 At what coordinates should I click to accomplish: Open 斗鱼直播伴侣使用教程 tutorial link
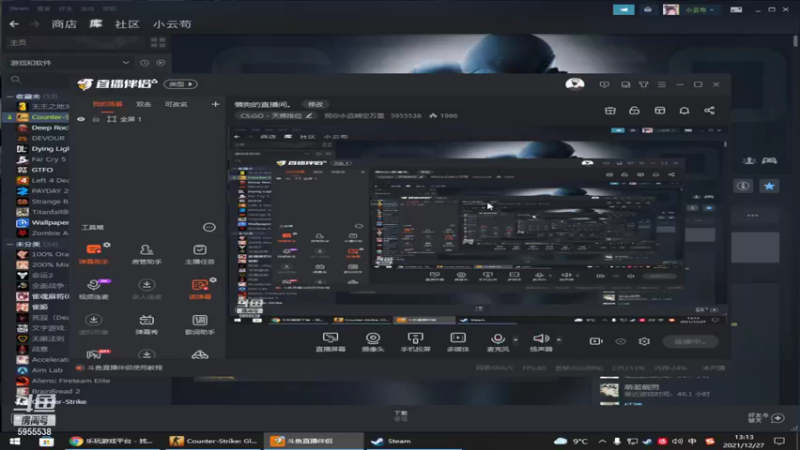pos(124,367)
